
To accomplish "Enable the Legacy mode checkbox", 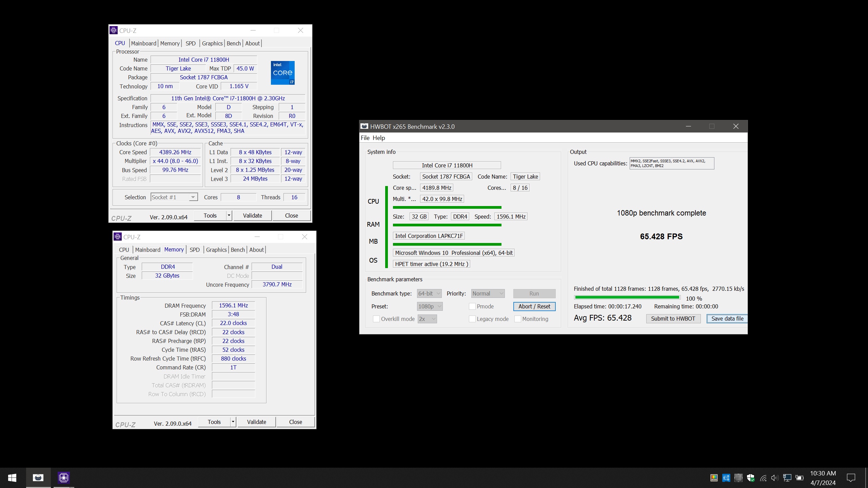I will [x=472, y=319].
